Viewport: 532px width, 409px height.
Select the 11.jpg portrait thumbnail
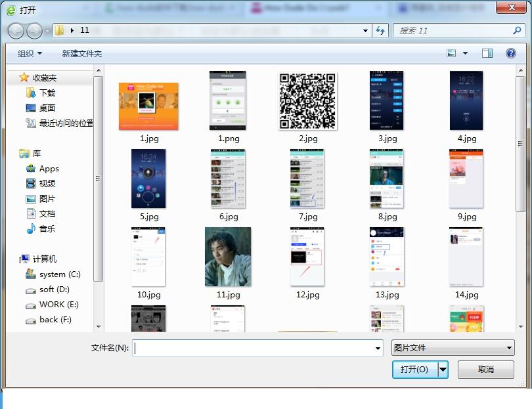point(228,257)
